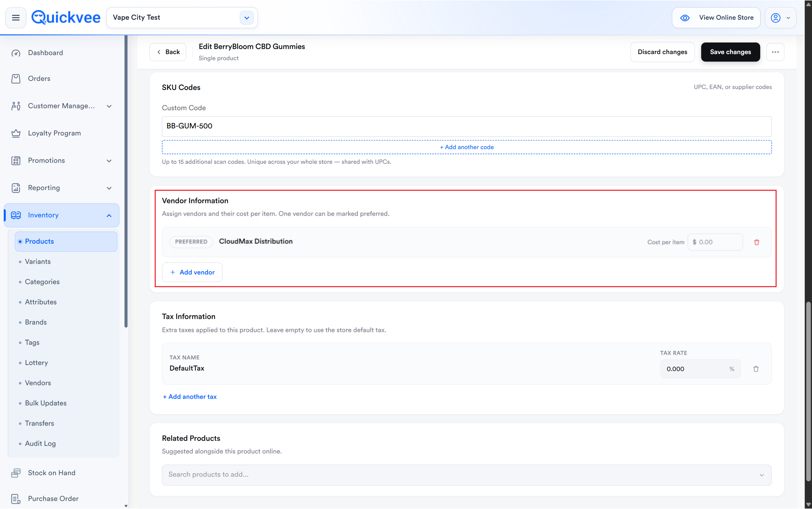The image size is (812, 509).
Task: Click the Edit BerryBloom CBD Gummies title
Action: pyautogui.click(x=252, y=47)
